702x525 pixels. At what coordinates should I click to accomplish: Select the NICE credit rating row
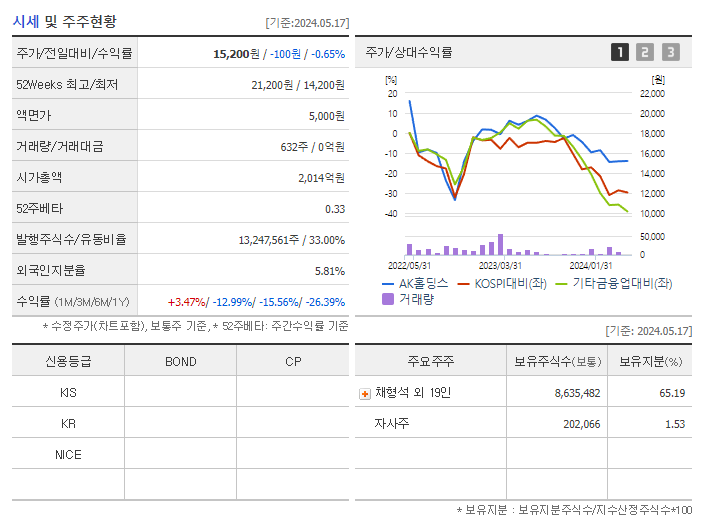tap(180, 454)
